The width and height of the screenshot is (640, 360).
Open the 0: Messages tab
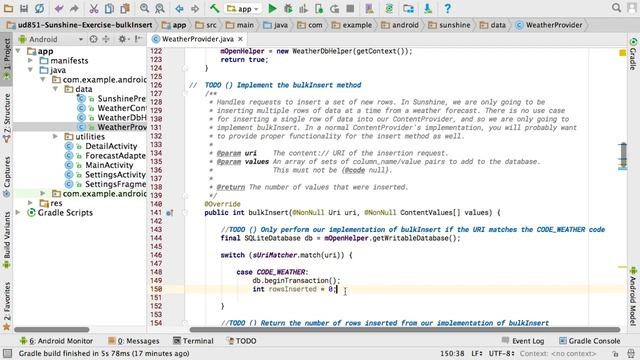pos(133,341)
